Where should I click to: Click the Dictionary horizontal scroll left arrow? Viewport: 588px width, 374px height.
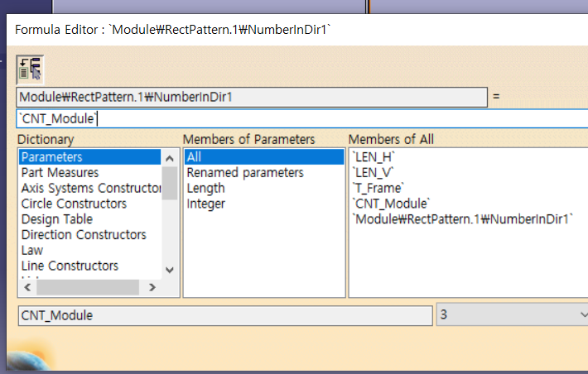pos(27,287)
